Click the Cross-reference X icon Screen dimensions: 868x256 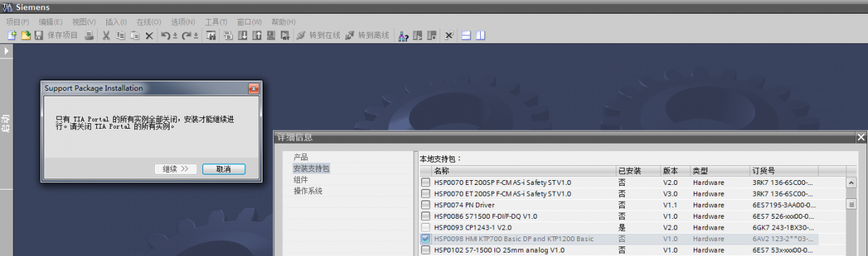(x=449, y=35)
